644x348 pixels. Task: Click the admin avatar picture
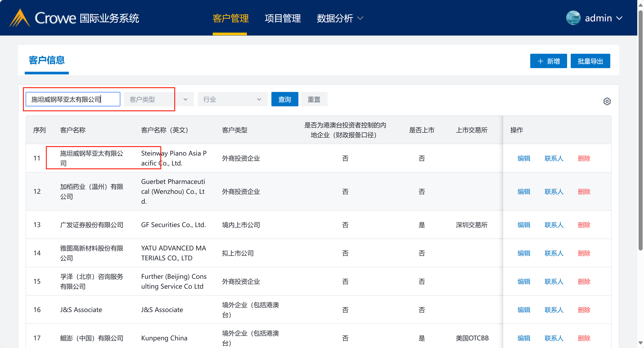point(573,18)
